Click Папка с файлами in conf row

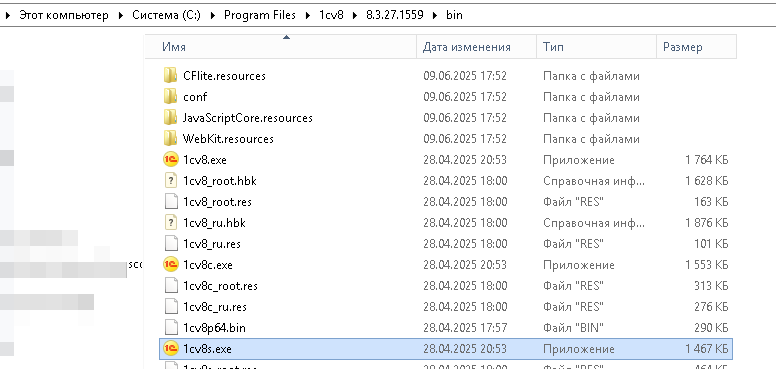[591, 97]
